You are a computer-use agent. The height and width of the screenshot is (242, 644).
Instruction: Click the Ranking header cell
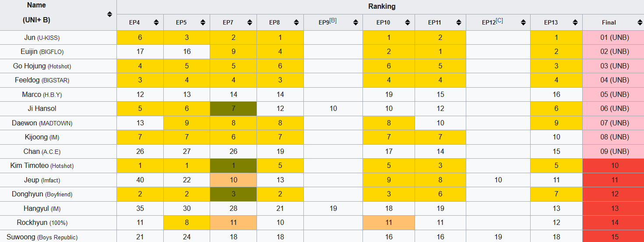(380, 7)
